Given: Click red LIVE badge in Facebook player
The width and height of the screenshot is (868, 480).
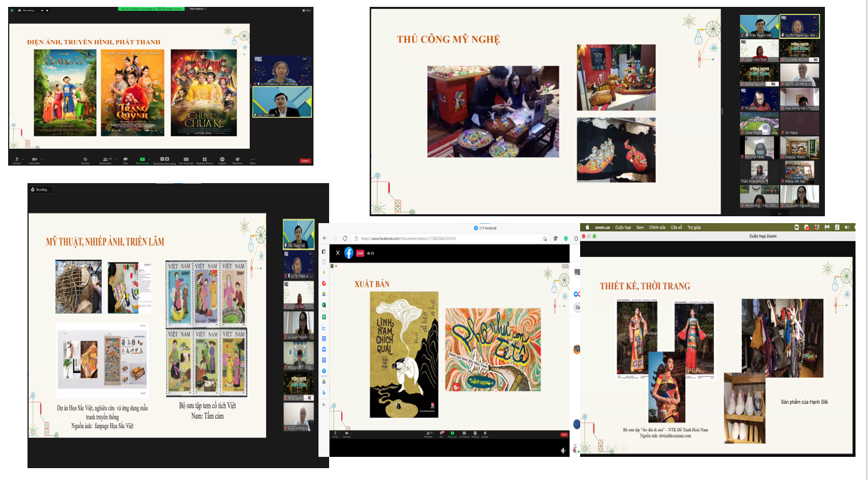Looking at the screenshot, I should (360, 253).
